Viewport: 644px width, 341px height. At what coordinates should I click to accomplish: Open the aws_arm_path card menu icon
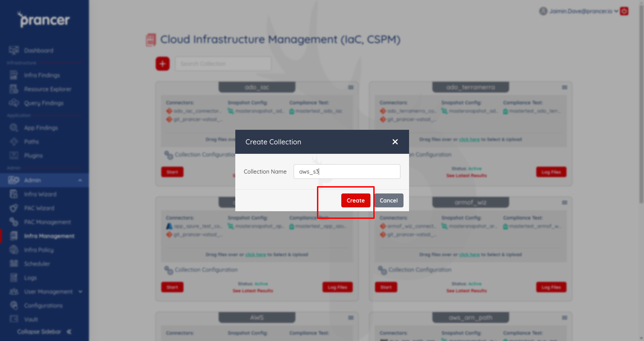point(565,318)
